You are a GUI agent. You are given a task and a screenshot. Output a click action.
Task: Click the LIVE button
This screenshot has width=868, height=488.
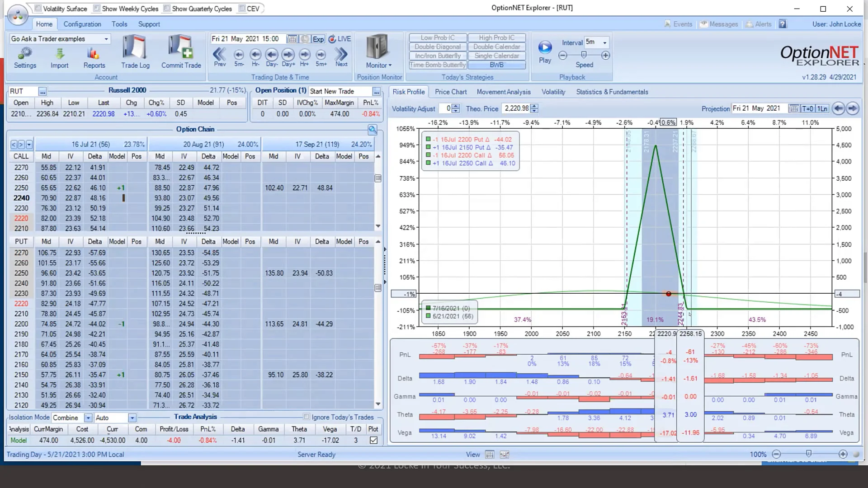tap(340, 39)
